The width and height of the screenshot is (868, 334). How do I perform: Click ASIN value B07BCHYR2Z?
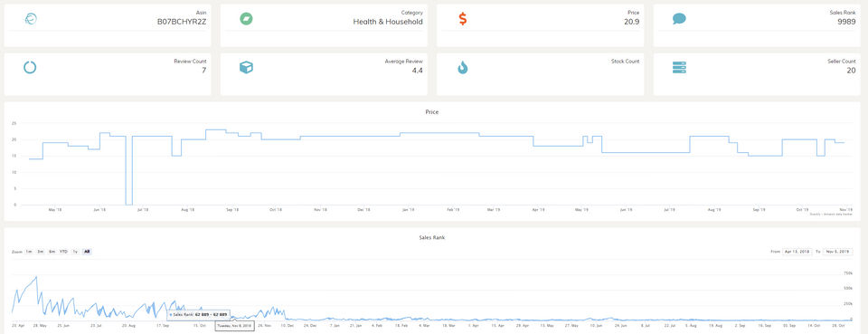[x=182, y=22]
